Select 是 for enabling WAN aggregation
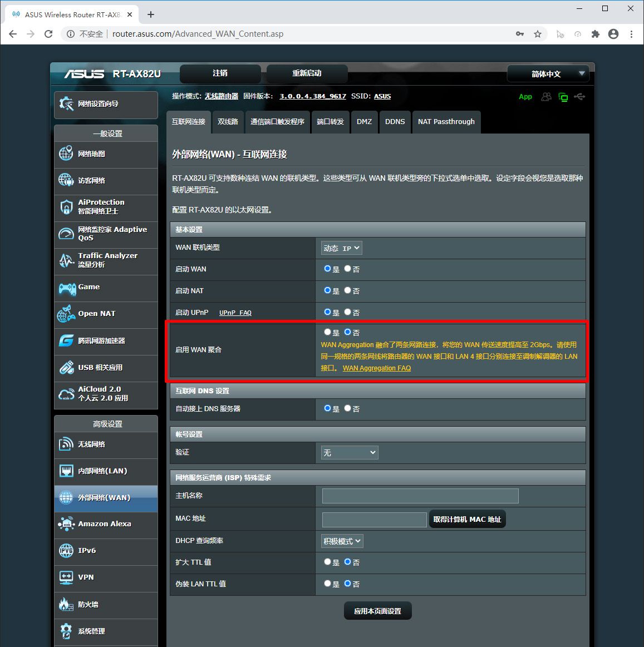This screenshot has width=644, height=647. point(327,332)
